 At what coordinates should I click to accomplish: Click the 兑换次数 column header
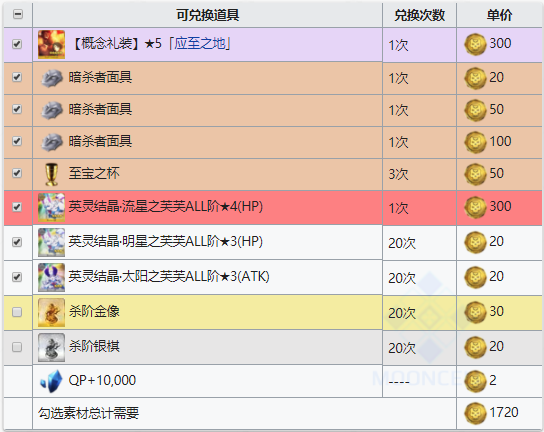(x=419, y=15)
